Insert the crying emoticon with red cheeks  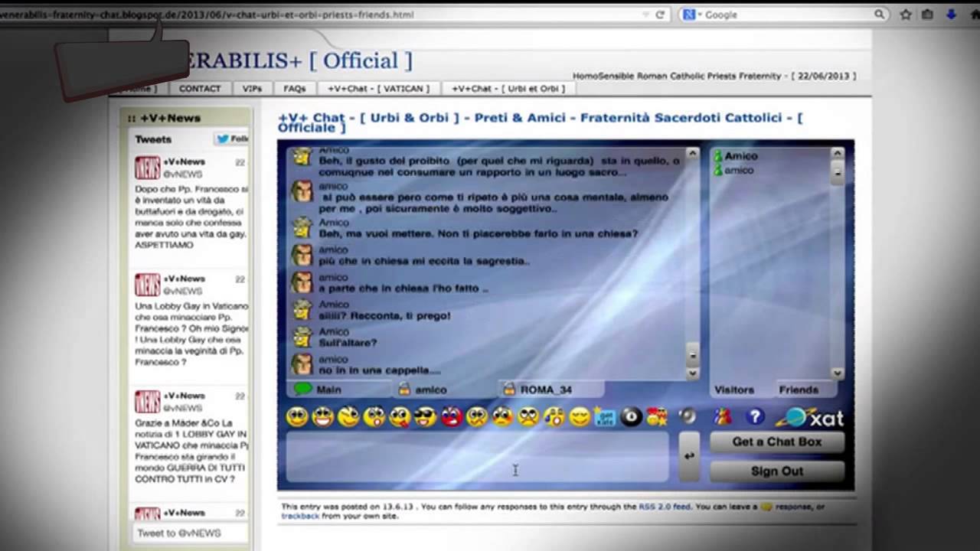coord(503,416)
